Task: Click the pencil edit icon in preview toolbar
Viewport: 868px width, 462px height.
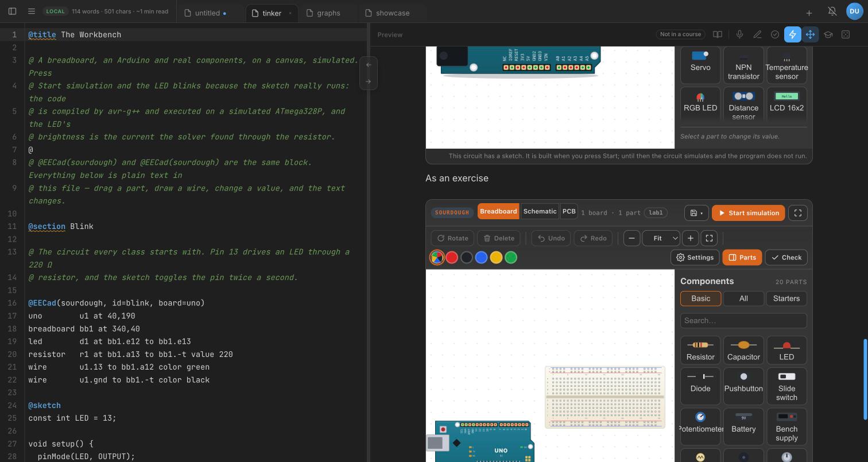Action: pyautogui.click(x=757, y=34)
